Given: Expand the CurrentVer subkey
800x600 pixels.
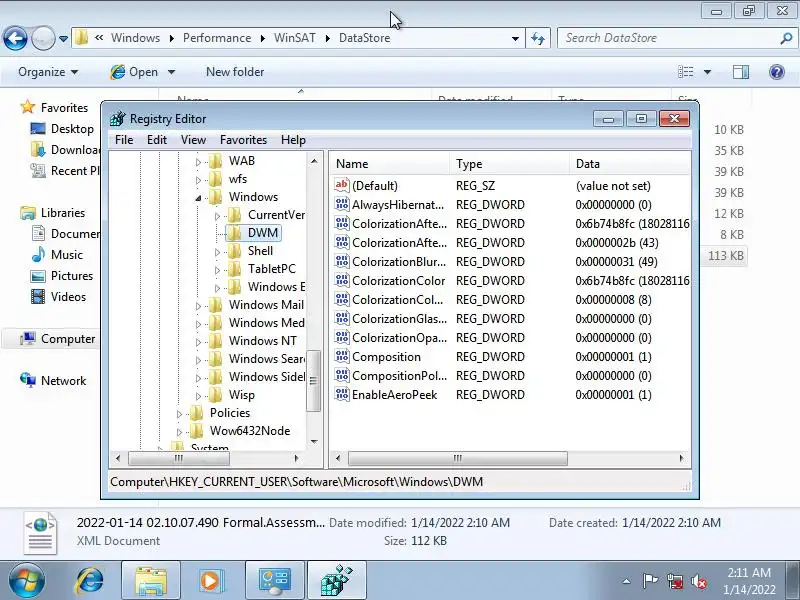Looking at the screenshot, I should (217, 216).
